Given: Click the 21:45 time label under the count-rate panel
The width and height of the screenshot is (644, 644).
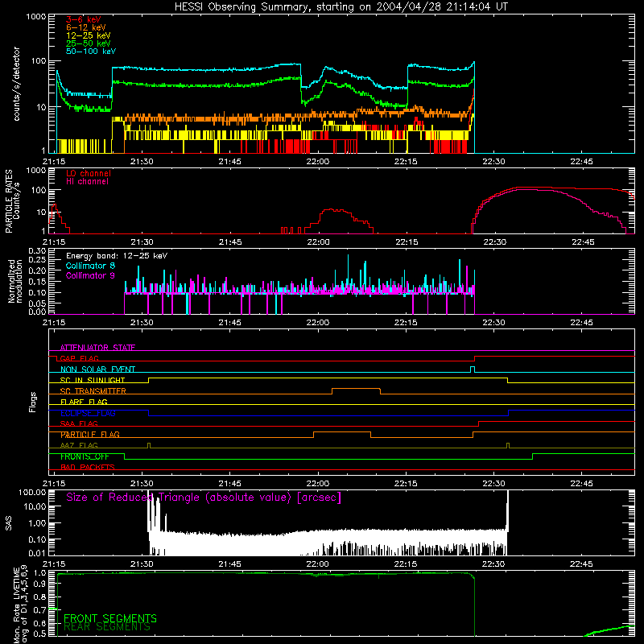Looking at the screenshot, I should (229, 162).
